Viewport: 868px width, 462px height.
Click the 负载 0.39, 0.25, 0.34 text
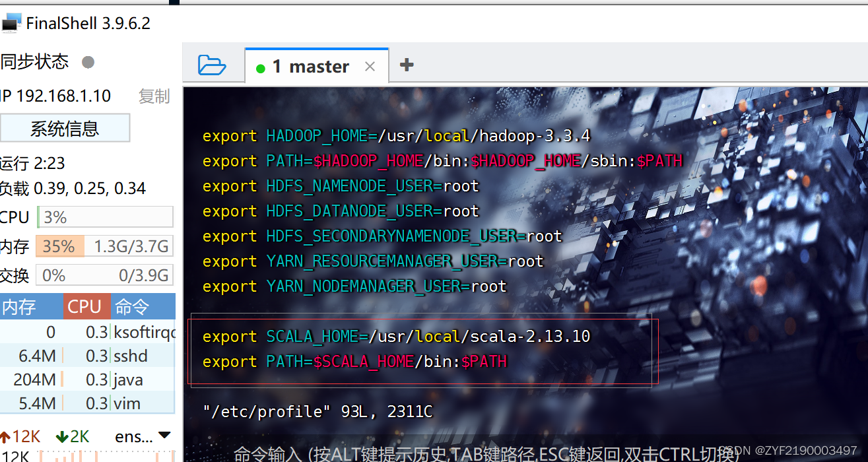point(73,189)
